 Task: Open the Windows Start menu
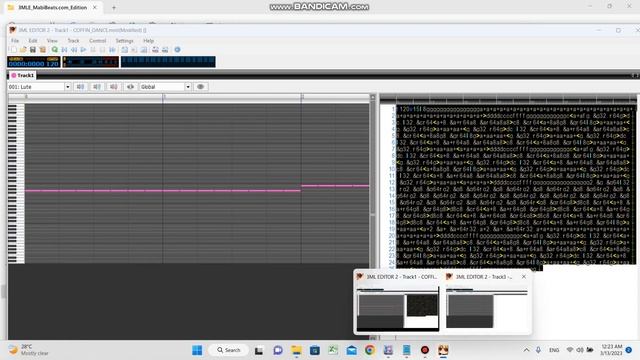197,350
